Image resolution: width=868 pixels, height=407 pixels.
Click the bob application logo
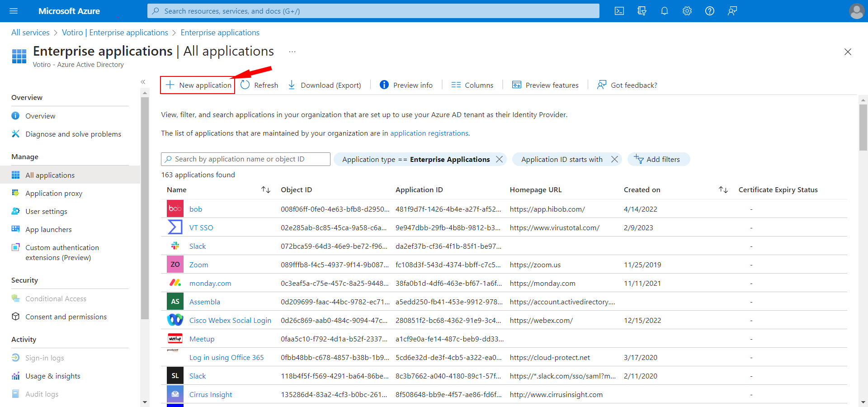pyautogui.click(x=175, y=208)
